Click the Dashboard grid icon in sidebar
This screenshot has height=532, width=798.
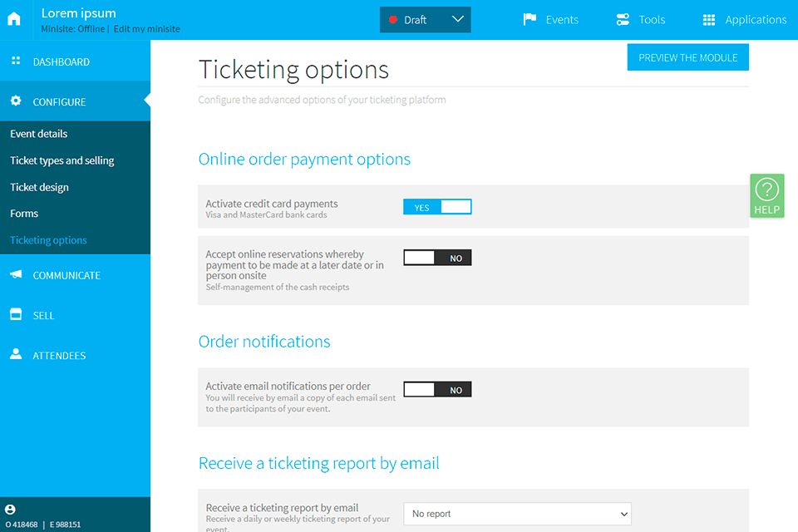(x=15, y=61)
